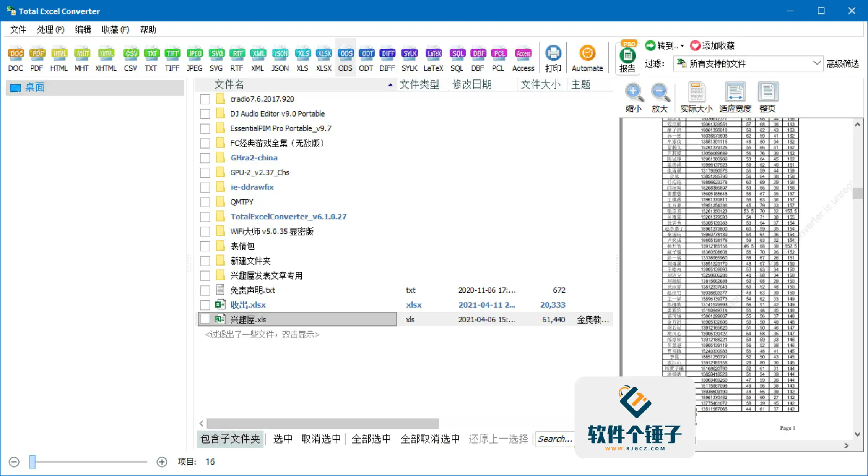Click 全部取消选中 button
Screen dimensions: 868x476
[x=430, y=439]
